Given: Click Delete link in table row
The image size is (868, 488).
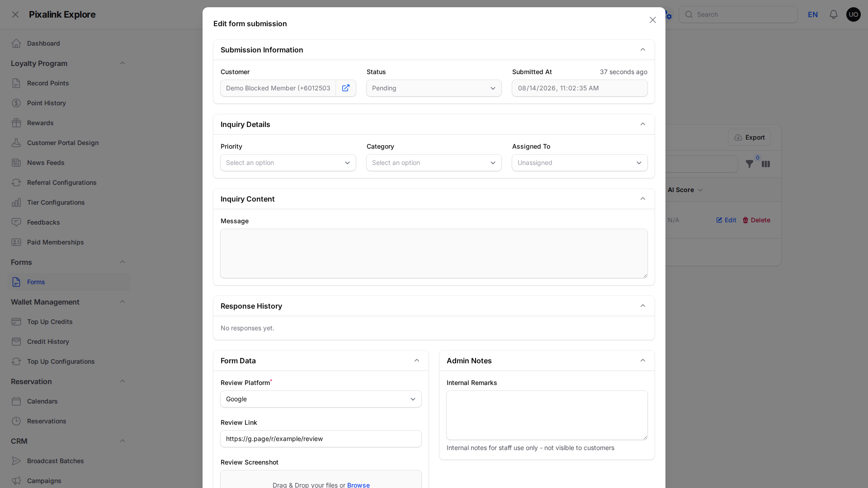Looking at the screenshot, I should 756,220.
